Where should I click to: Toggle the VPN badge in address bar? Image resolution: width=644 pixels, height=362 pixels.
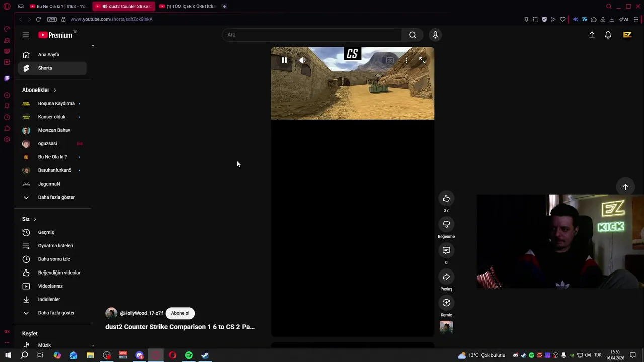pos(52,19)
